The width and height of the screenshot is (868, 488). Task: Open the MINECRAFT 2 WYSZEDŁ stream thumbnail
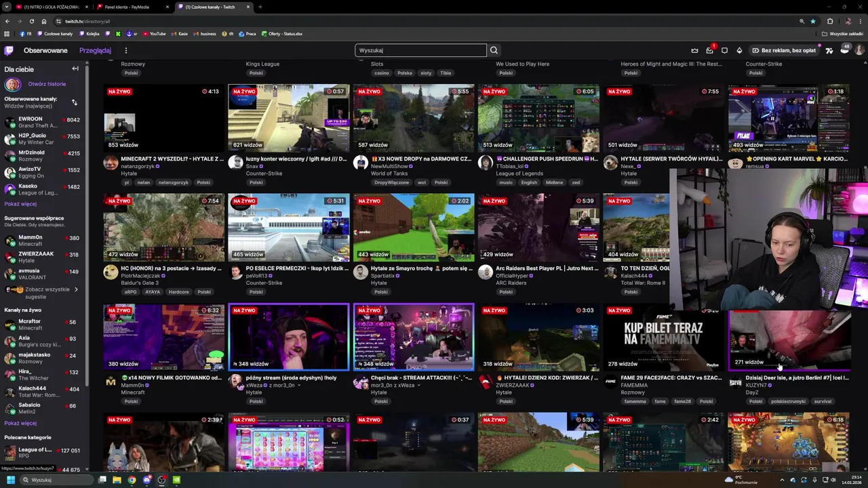163,118
